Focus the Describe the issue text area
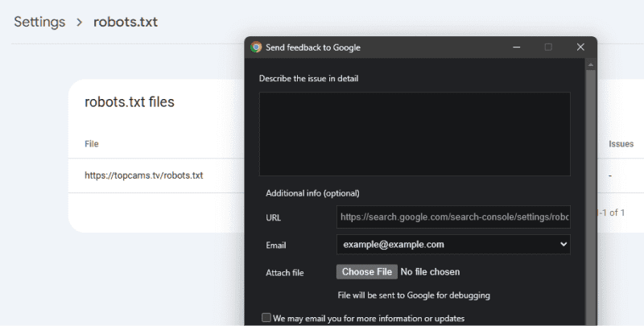The image size is (644, 326). [415, 134]
